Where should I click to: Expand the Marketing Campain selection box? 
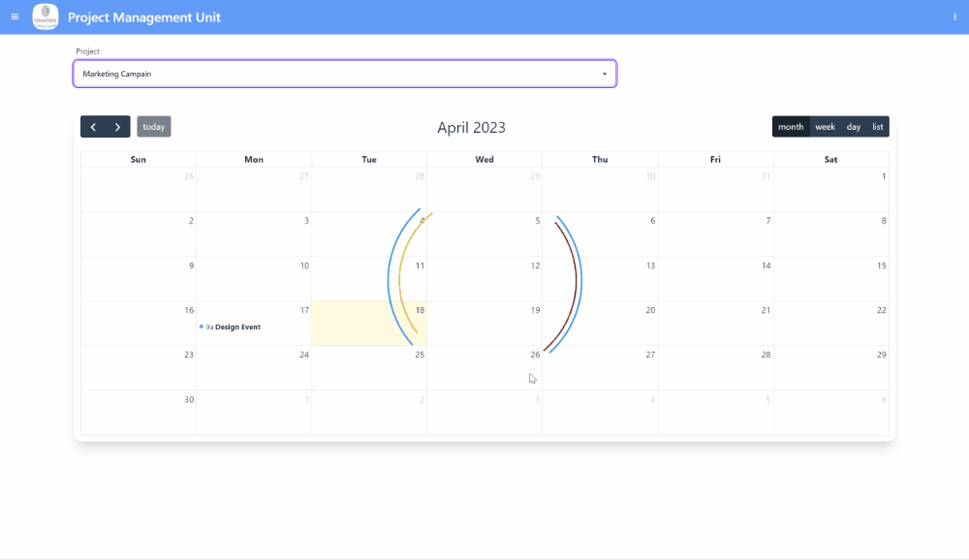click(x=344, y=74)
